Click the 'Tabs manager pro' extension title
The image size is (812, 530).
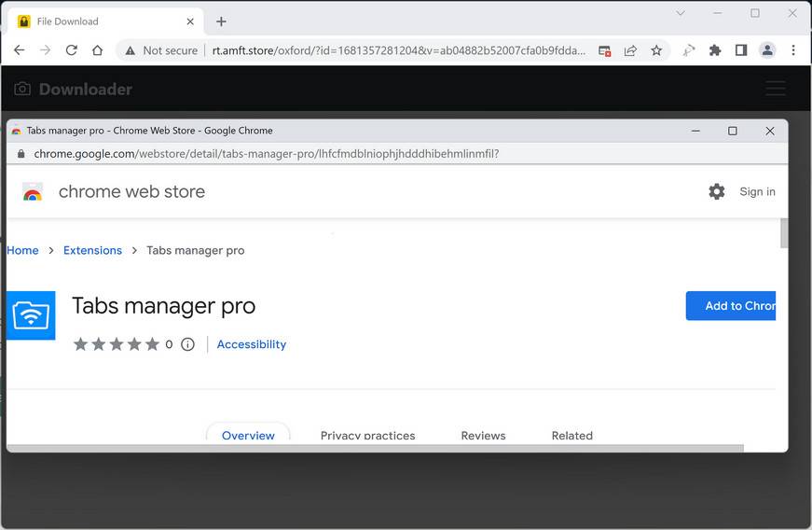(164, 306)
